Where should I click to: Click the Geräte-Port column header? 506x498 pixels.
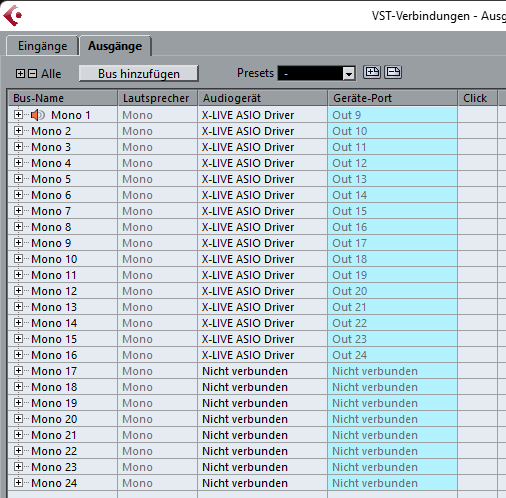tap(392, 98)
